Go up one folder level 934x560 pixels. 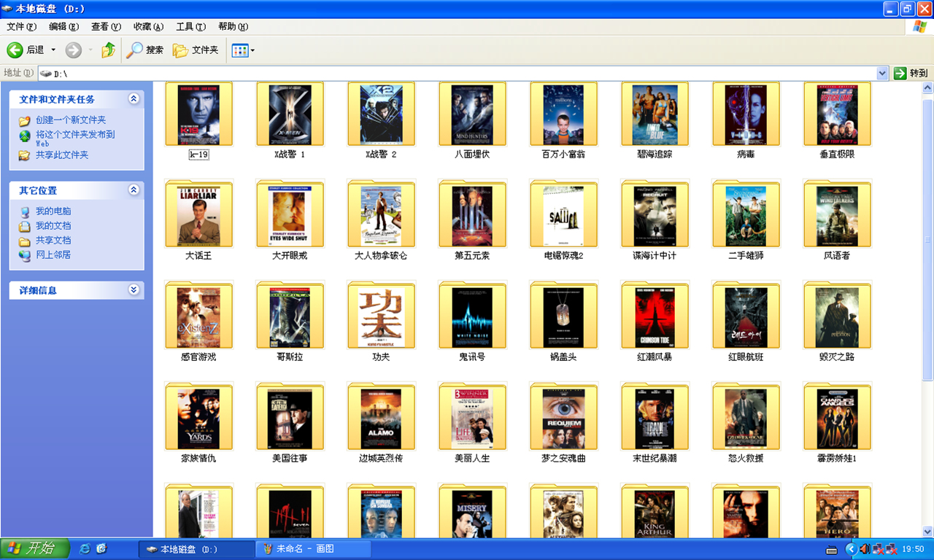(x=108, y=50)
